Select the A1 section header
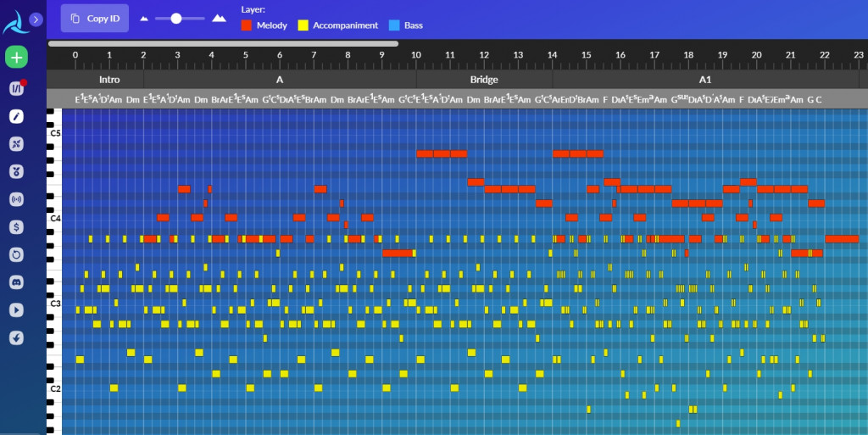 [x=705, y=80]
